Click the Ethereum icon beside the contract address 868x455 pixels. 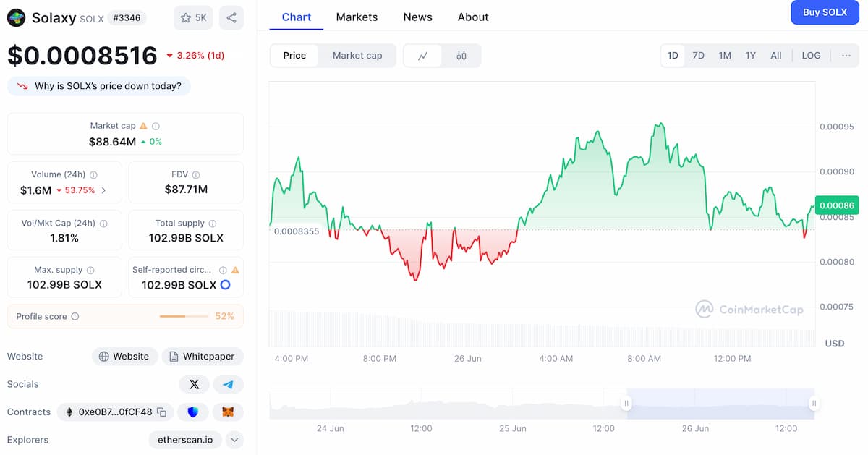pyautogui.click(x=69, y=412)
